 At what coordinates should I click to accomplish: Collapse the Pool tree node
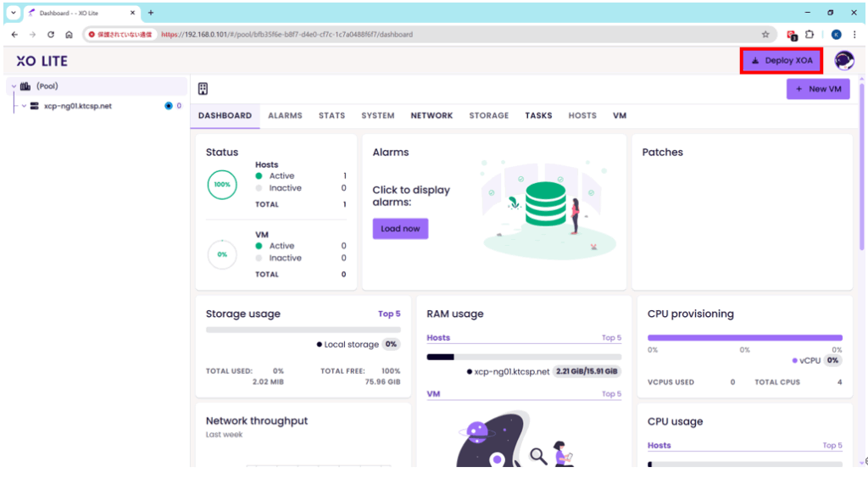click(13, 86)
